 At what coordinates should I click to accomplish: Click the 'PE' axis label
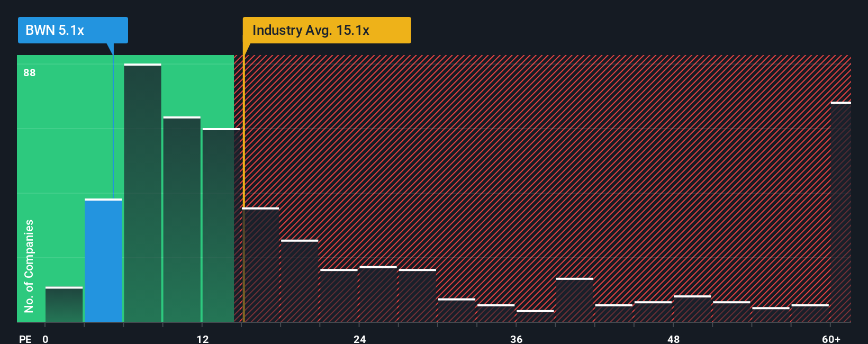[x=25, y=339]
